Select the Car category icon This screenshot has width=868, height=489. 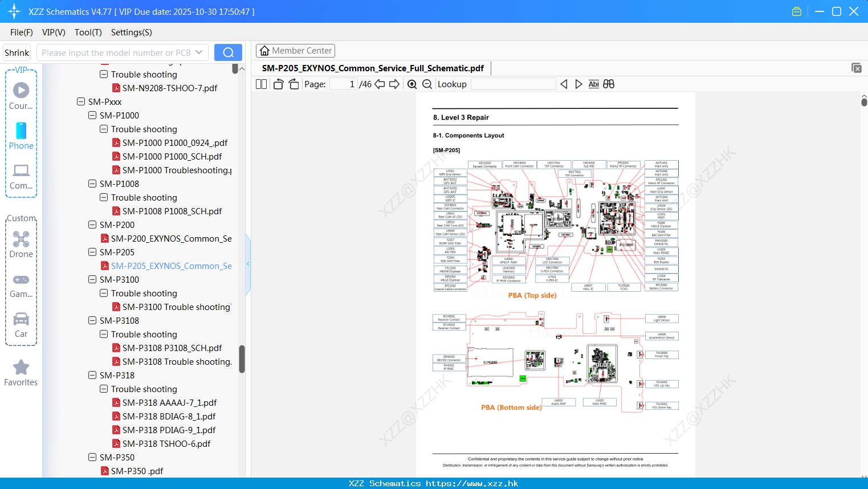[21, 325]
